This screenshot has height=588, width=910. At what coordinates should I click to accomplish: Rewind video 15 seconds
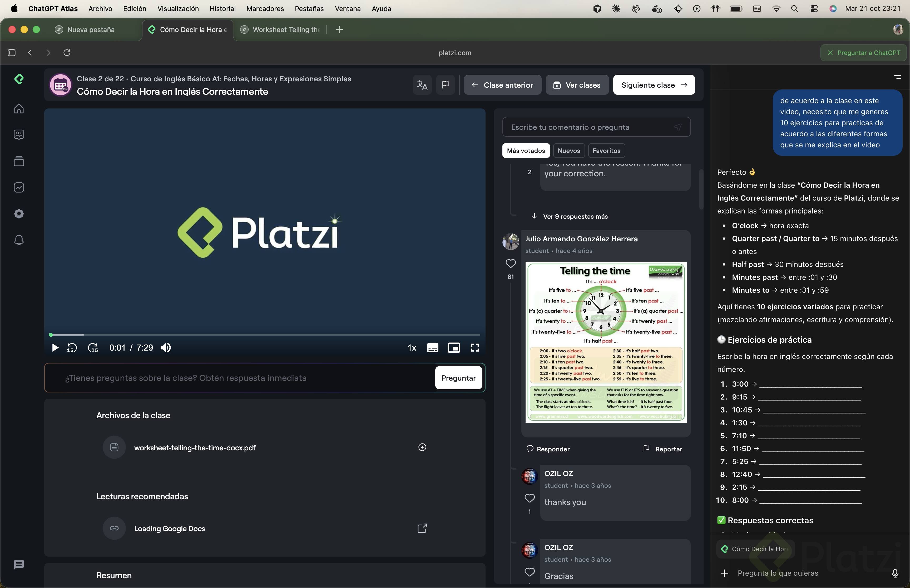tap(72, 347)
